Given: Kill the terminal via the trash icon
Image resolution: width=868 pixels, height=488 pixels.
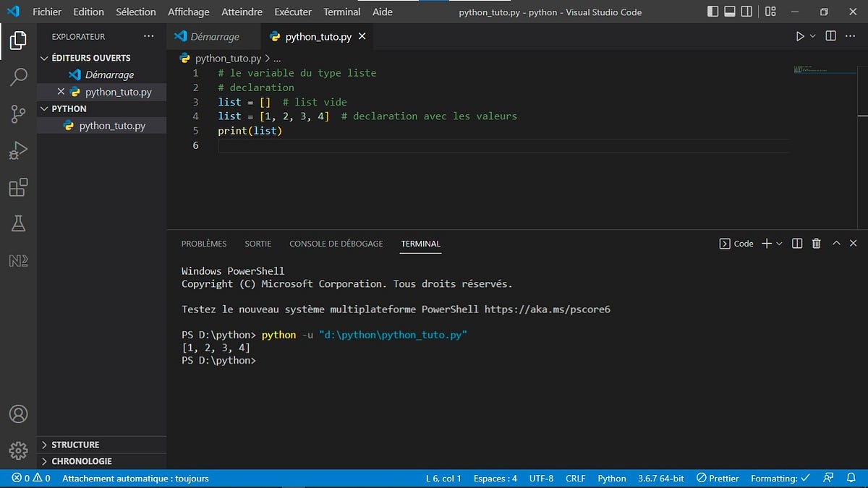Looking at the screenshot, I should 816,244.
